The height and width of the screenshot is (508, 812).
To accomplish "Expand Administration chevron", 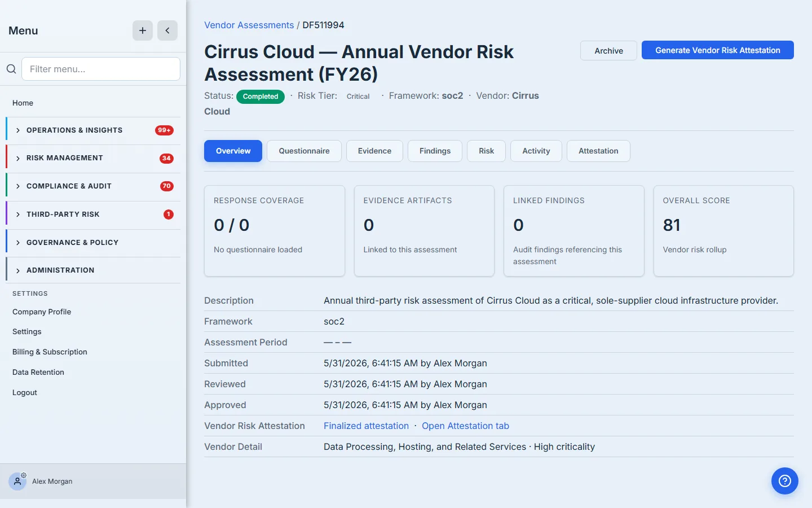I will coord(18,270).
